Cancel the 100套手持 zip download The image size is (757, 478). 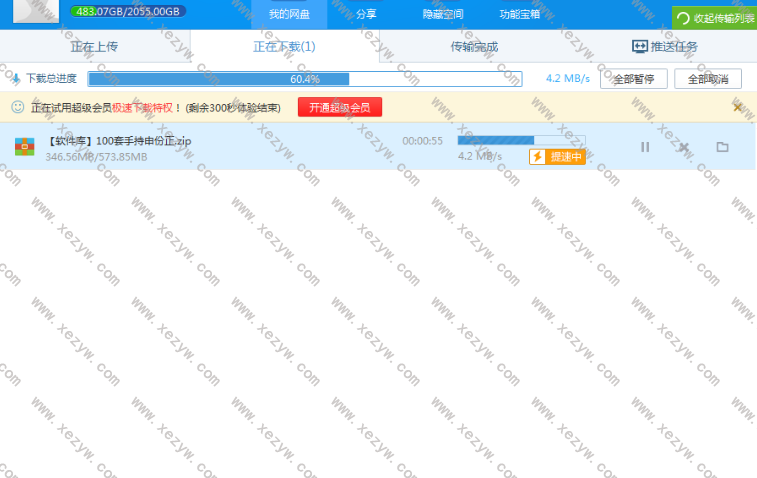tap(684, 147)
